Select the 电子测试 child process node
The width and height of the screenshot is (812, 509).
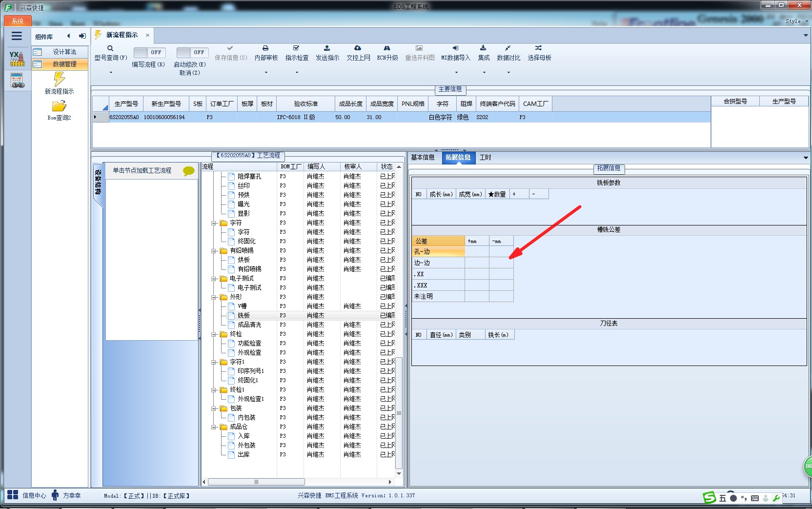click(x=249, y=288)
